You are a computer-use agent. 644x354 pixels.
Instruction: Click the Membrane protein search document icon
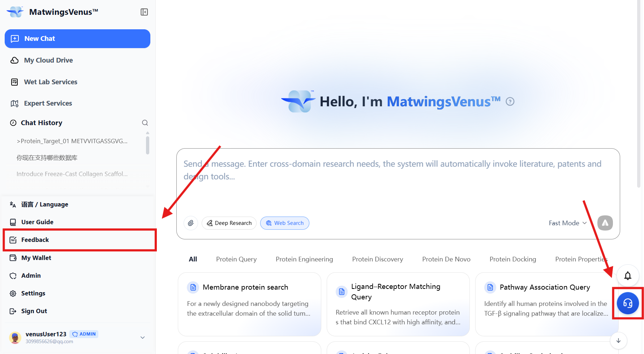(x=193, y=287)
